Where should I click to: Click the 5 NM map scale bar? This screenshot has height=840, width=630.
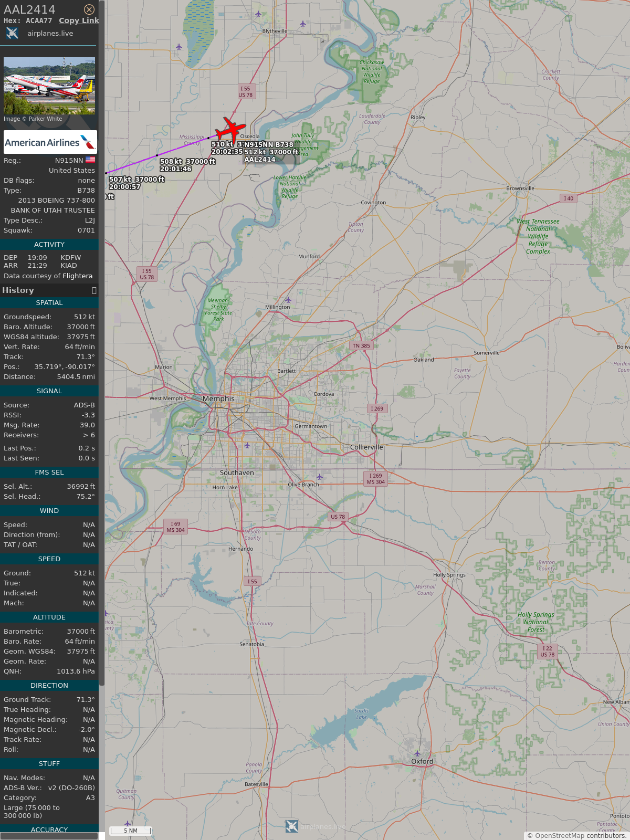coord(131,831)
